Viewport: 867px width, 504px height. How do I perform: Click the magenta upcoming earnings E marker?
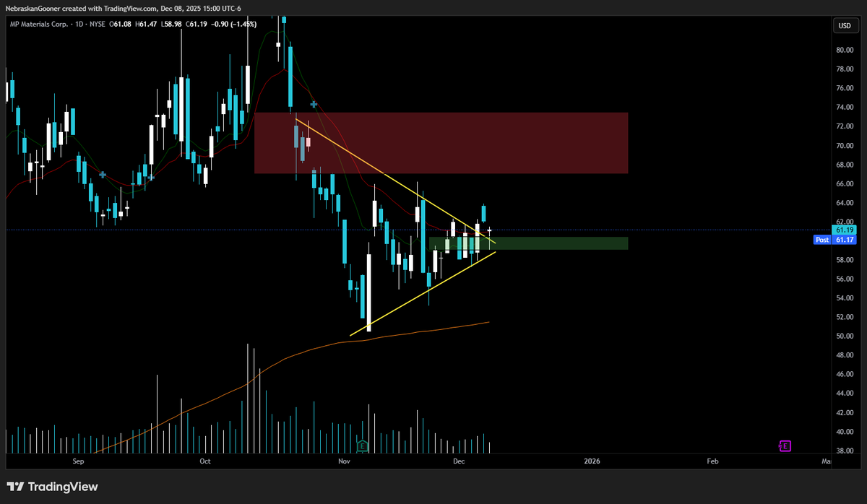pyautogui.click(x=785, y=446)
